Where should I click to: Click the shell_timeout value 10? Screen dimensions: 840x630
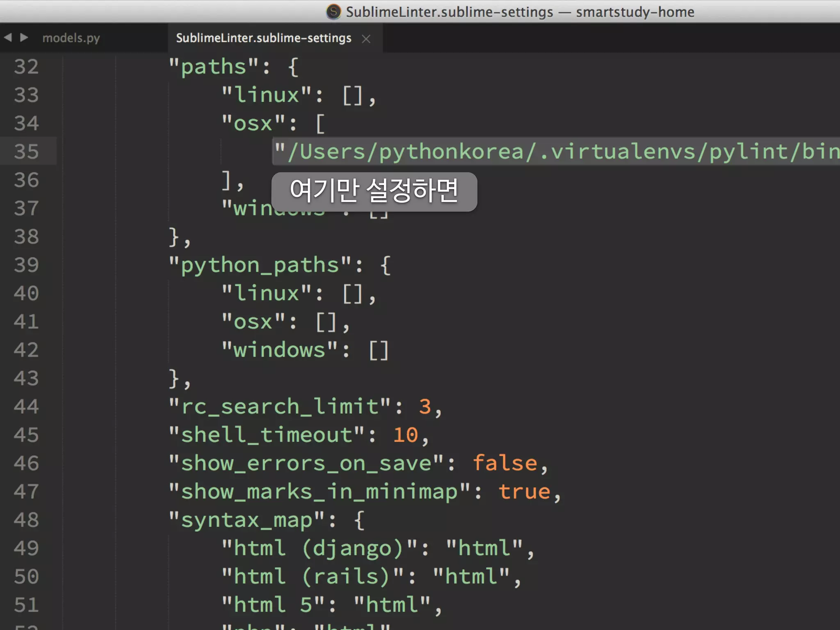click(x=406, y=435)
